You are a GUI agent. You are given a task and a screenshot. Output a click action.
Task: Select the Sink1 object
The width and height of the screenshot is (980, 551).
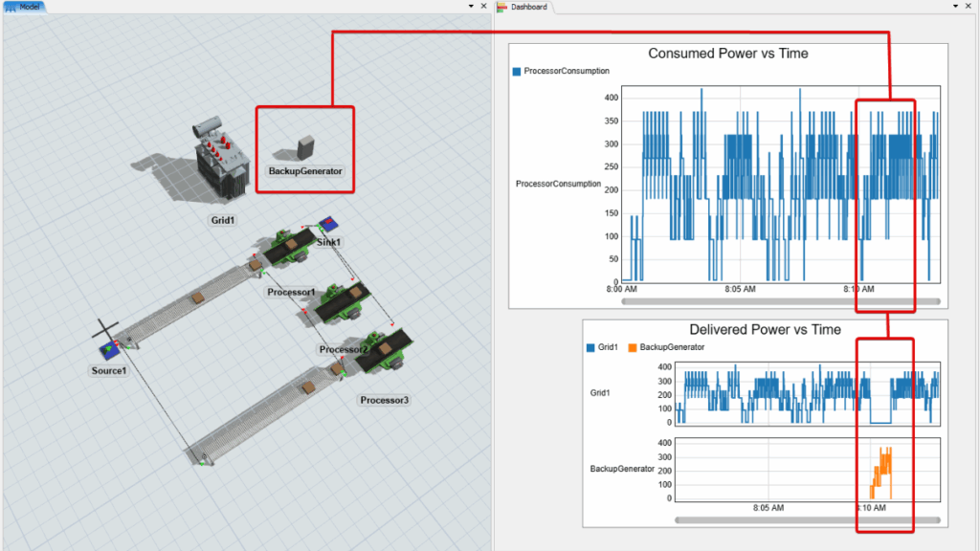pyautogui.click(x=328, y=226)
